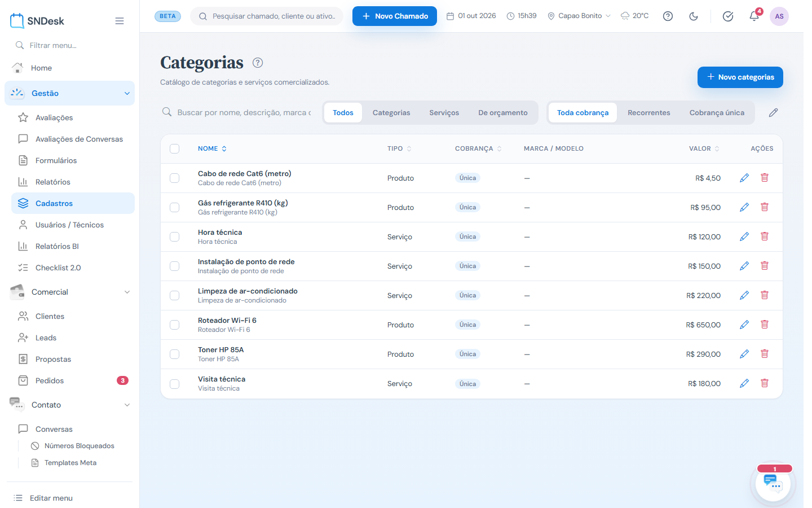Sort table by NOME column
The height and width of the screenshot is (508, 812).
point(212,148)
